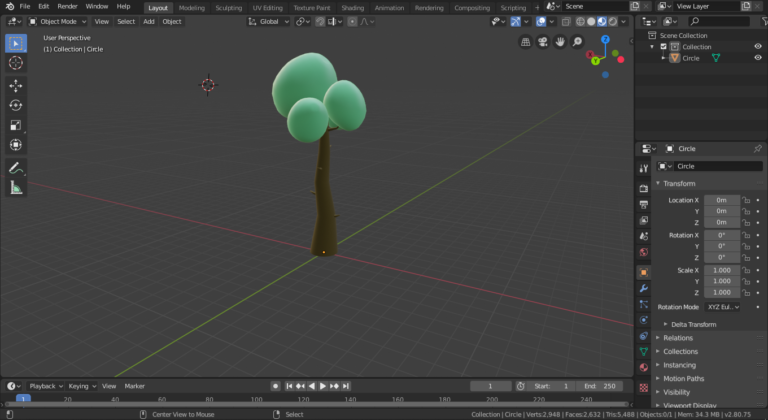This screenshot has height=420, width=768.
Task: Select the Rotate tool
Action: (16, 105)
